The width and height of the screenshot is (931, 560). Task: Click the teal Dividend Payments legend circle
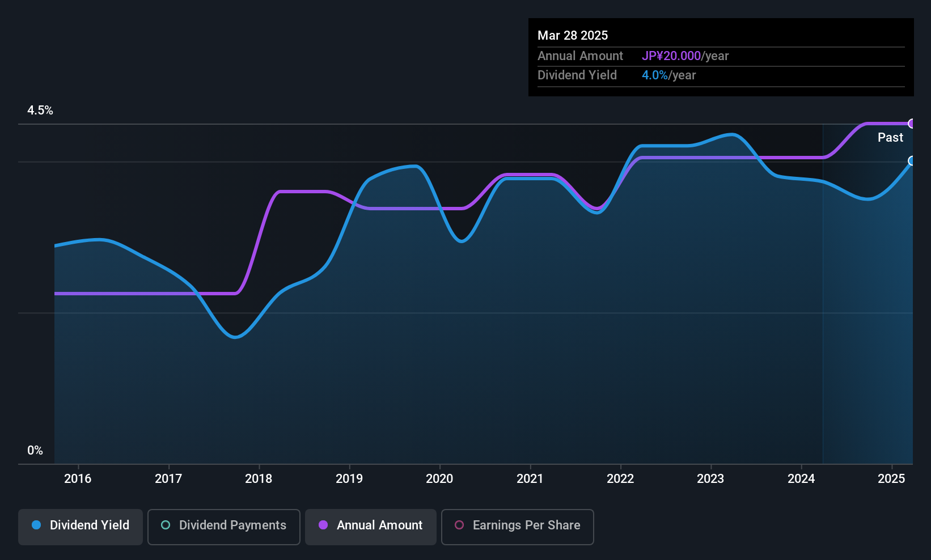pyautogui.click(x=166, y=525)
